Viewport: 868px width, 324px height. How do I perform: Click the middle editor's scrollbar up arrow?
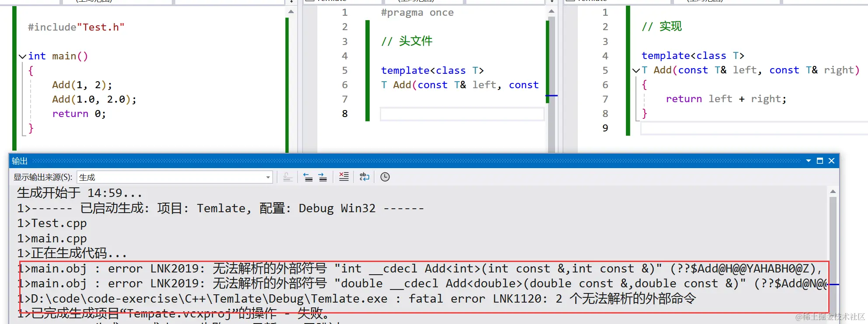552,12
